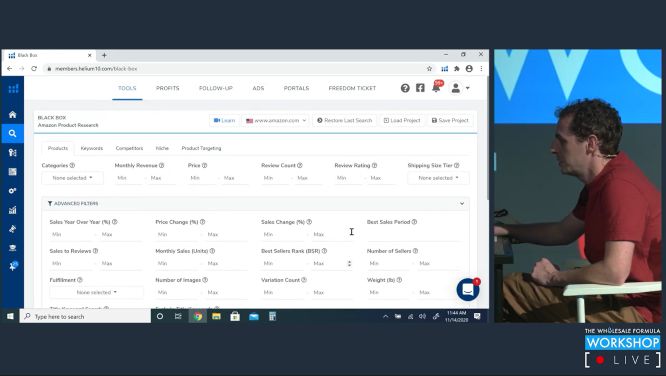Open the notifications bell icon

coord(436,88)
